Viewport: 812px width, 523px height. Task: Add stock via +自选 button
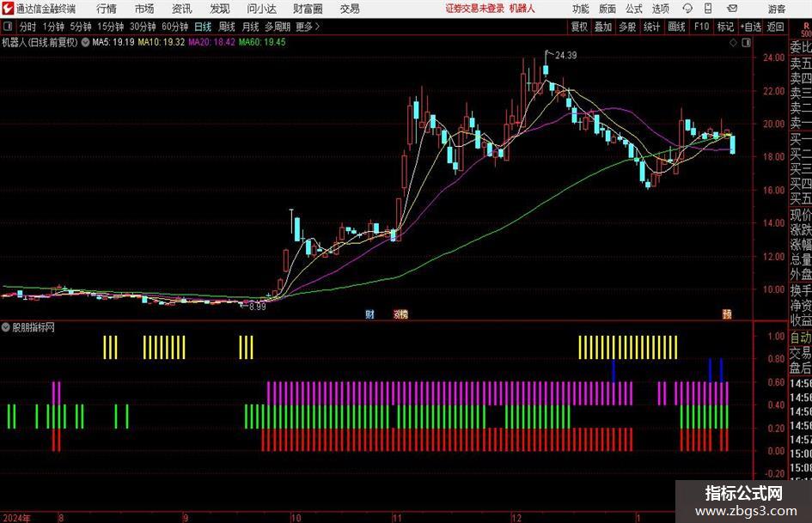point(751,27)
